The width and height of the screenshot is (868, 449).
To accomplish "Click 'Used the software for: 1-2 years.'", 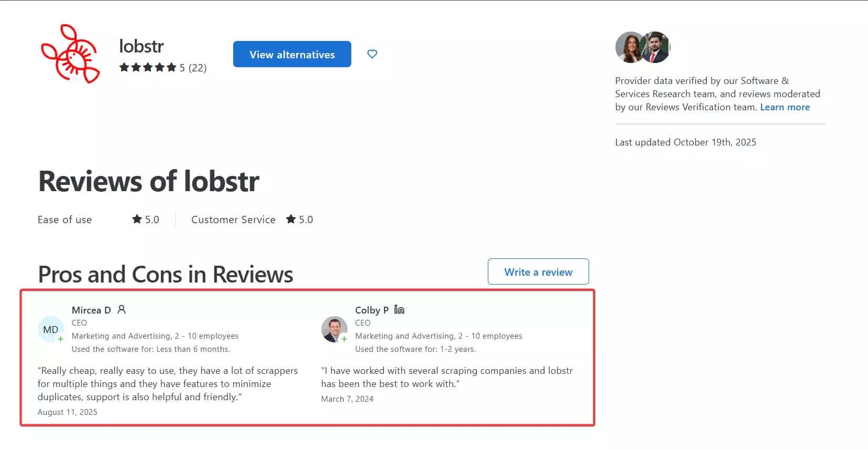I will pos(415,349).
